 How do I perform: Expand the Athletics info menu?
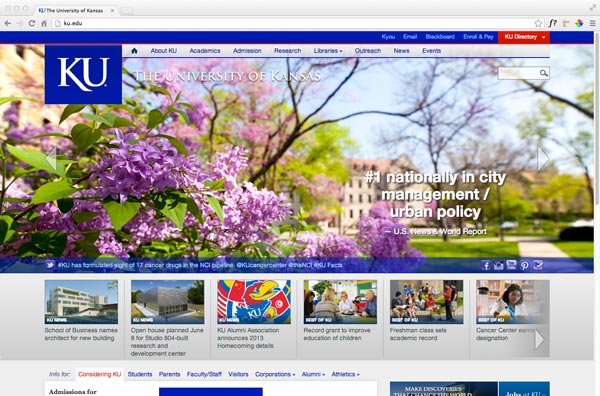pyautogui.click(x=345, y=374)
